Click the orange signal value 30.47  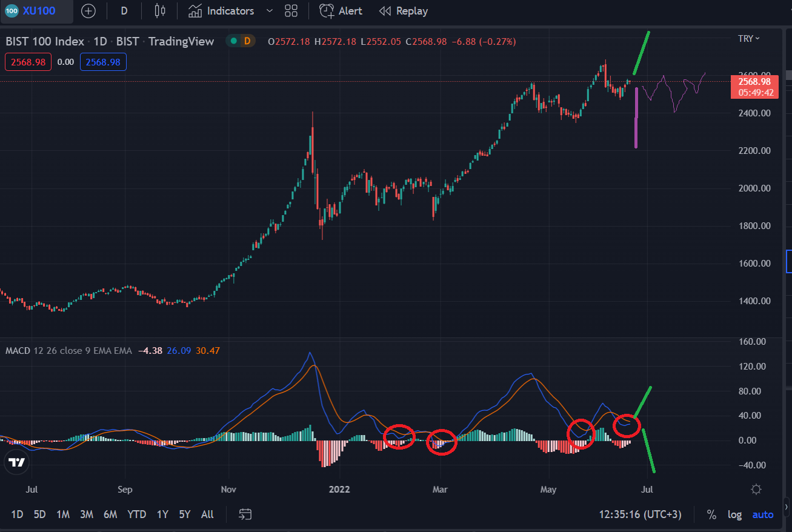pos(207,350)
